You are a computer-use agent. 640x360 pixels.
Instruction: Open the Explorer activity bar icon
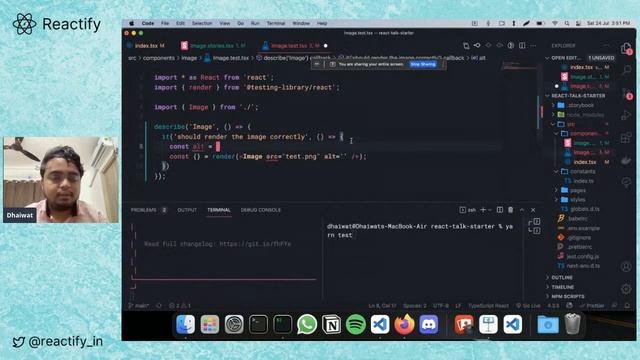(x=626, y=49)
